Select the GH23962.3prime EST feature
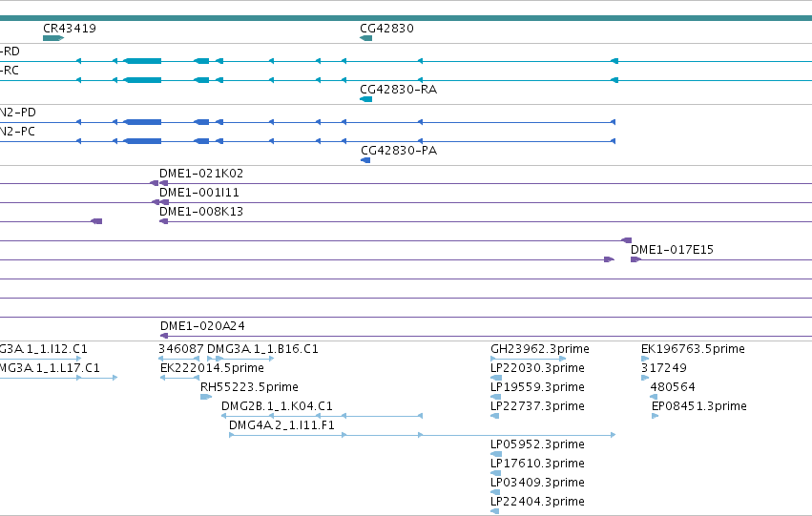Screen dimensions: 812x516 [529, 359]
